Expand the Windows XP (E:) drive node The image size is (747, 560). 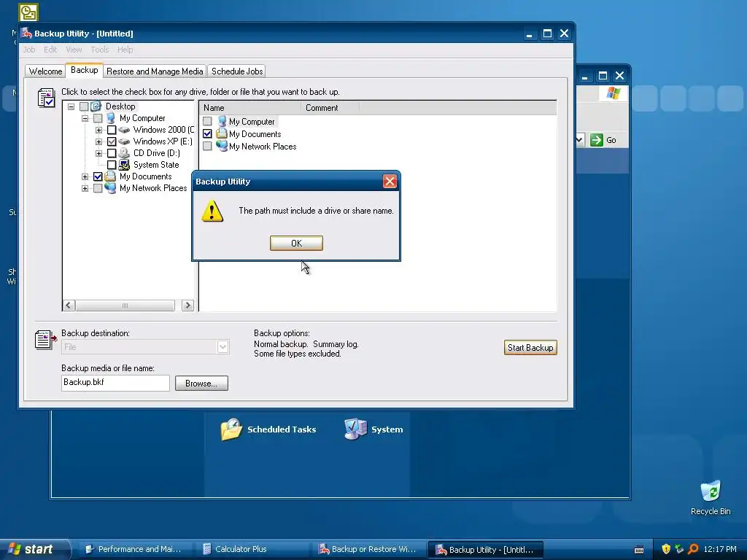tap(98, 141)
